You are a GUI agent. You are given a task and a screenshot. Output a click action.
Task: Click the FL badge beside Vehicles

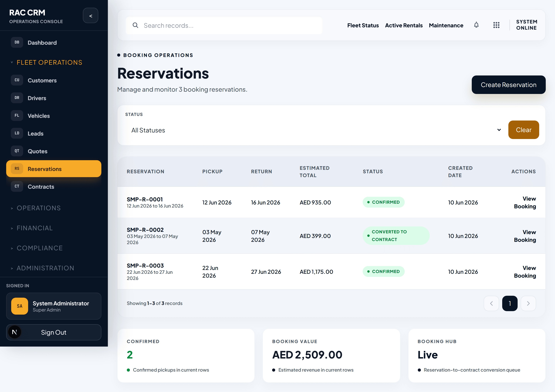tap(17, 116)
